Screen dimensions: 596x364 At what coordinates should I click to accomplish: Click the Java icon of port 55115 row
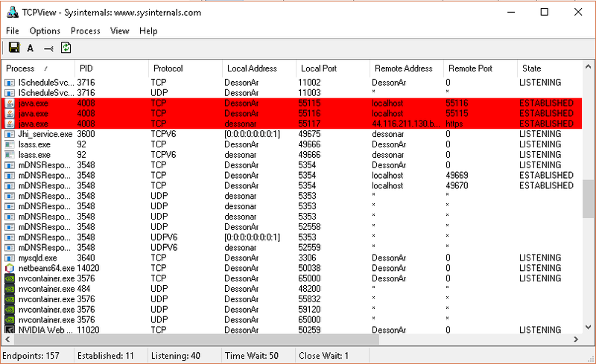point(10,103)
